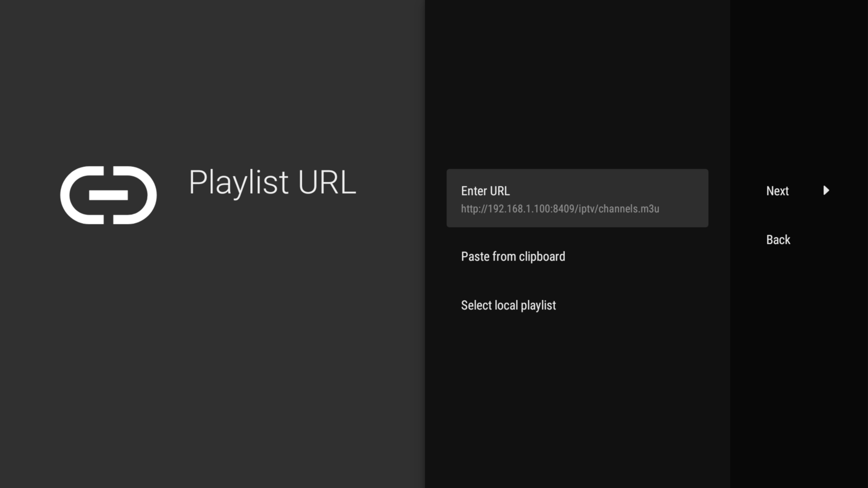Image resolution: width=868 pixels, height=488 pixels.
Task: Open Select local playlist option
Action: pyautogui.click(x=508, y=305)
